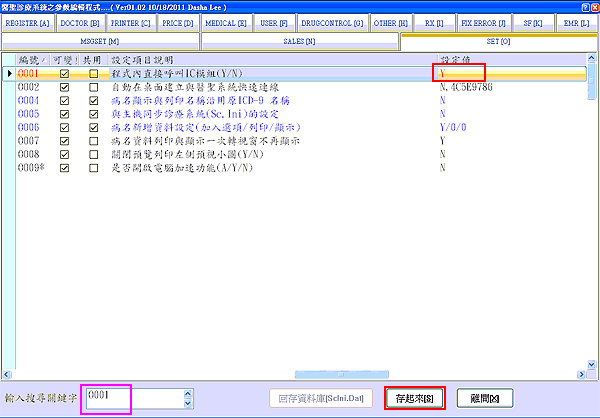The width and height of the screenshot is (600, 418).
Task: Switch to the DOCTOR [B] tab
Action: pos(79,21)
